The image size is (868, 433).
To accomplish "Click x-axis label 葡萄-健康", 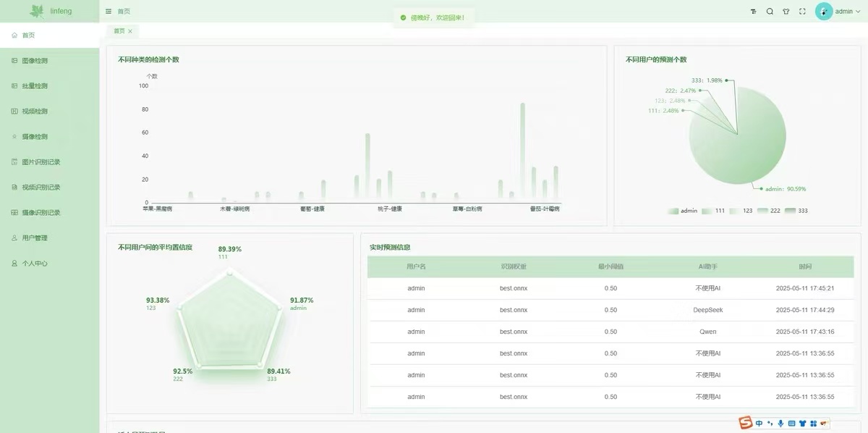I will [x=312, y=209].
